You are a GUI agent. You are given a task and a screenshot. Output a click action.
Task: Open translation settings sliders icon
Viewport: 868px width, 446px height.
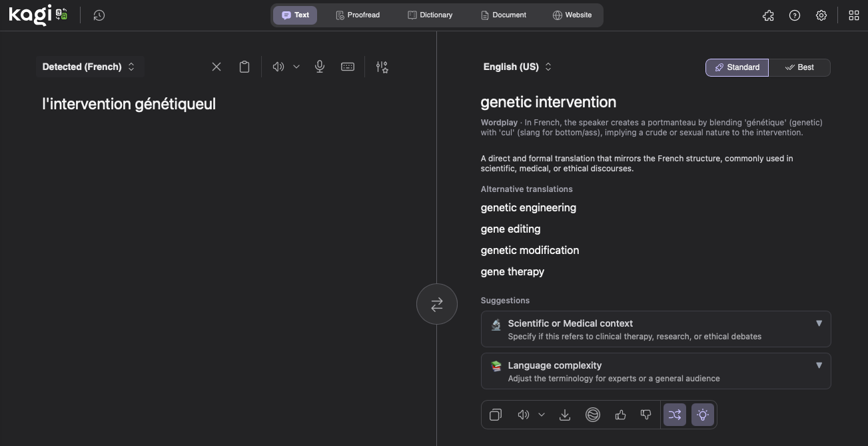click(382, 67)
